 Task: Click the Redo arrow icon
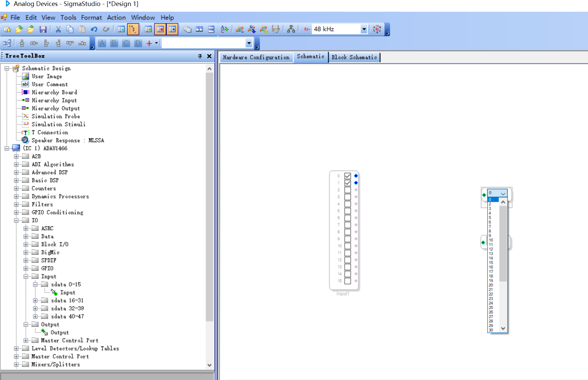(106, 29)
